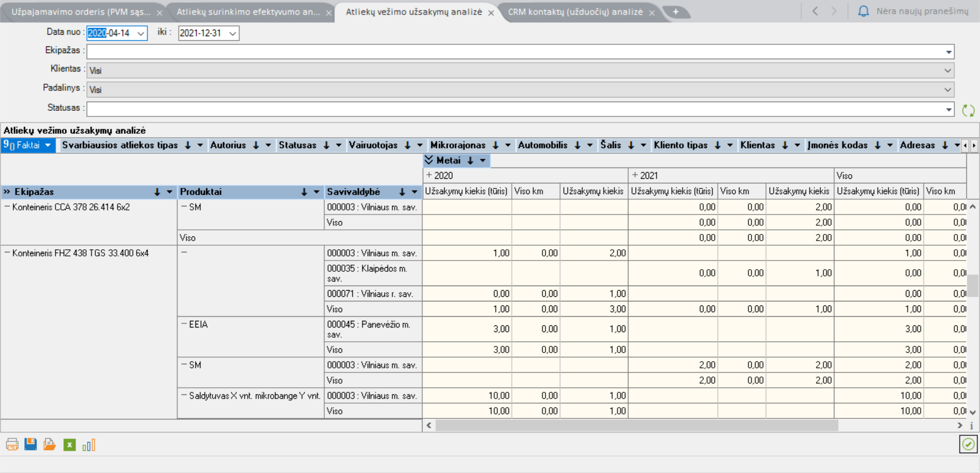Viewport: 980px width, 473px height.
Task: Click the green checkmark confirm icon
Action: pos(968,444)
